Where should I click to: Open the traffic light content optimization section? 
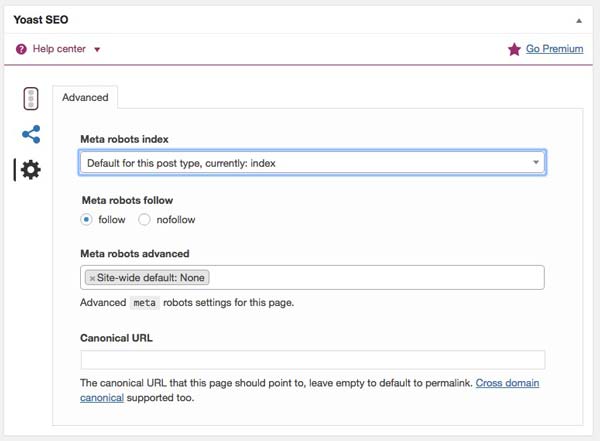click(x=31, y=98)
